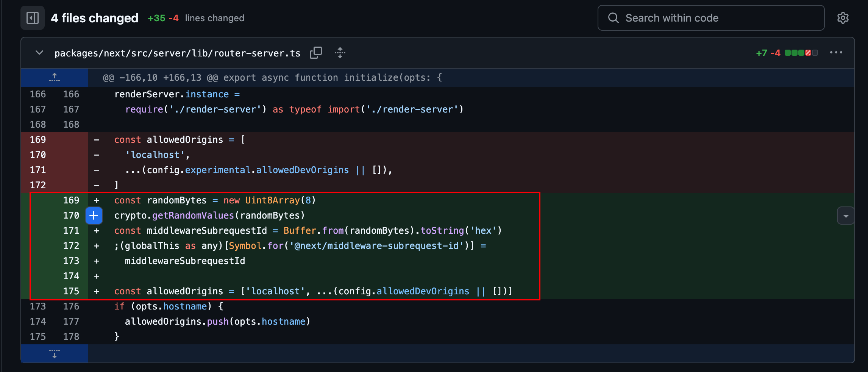The image size is (868, 372).
Task: Click the diffstat blocks indicator
Action: (801, 53)
